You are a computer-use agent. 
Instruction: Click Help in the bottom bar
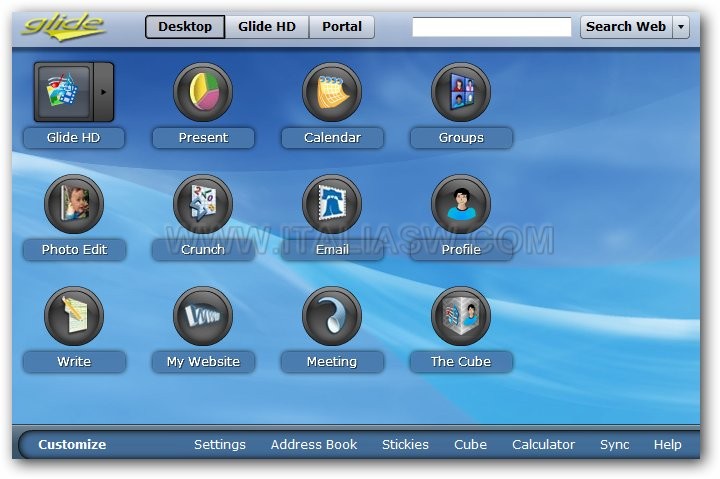pos(668,445)
